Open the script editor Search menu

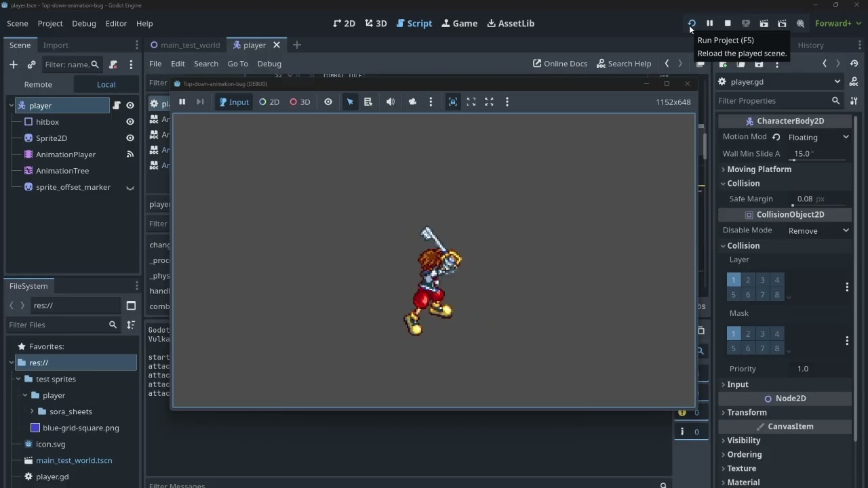click(206, 64)
